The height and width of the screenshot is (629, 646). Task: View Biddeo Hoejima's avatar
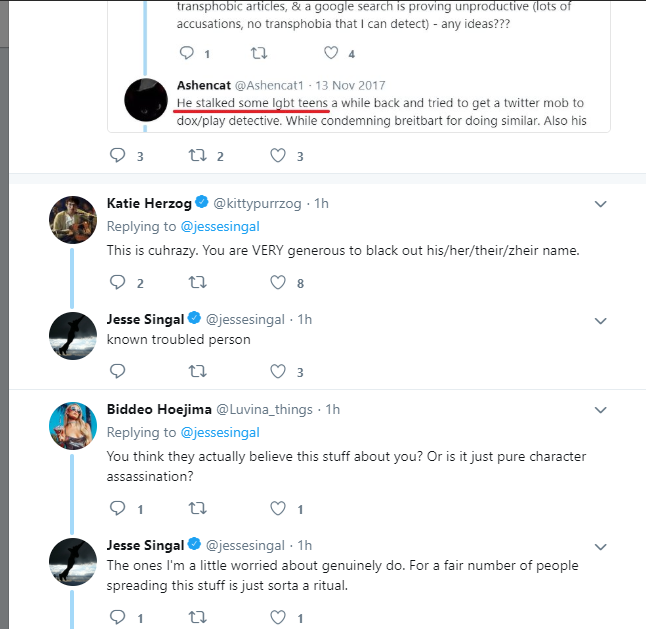click(73, 426)
